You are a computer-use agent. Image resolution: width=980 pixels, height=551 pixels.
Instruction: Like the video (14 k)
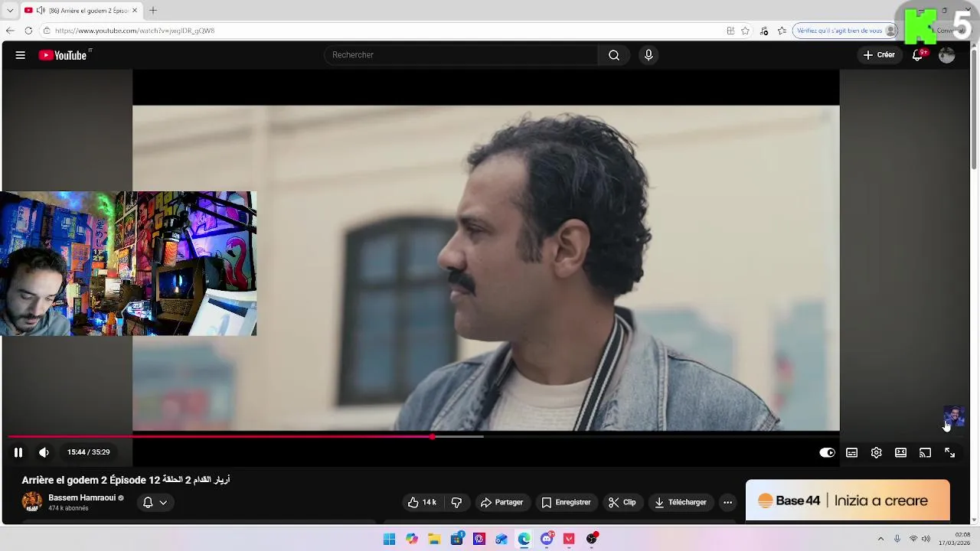point(422,503)
